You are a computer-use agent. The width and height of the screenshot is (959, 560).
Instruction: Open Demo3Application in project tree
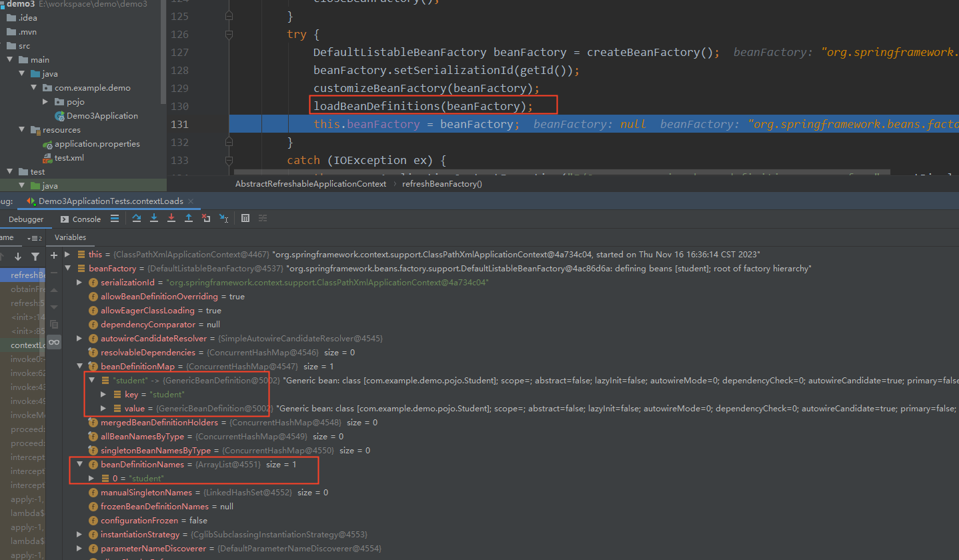[x=103, y=115]
